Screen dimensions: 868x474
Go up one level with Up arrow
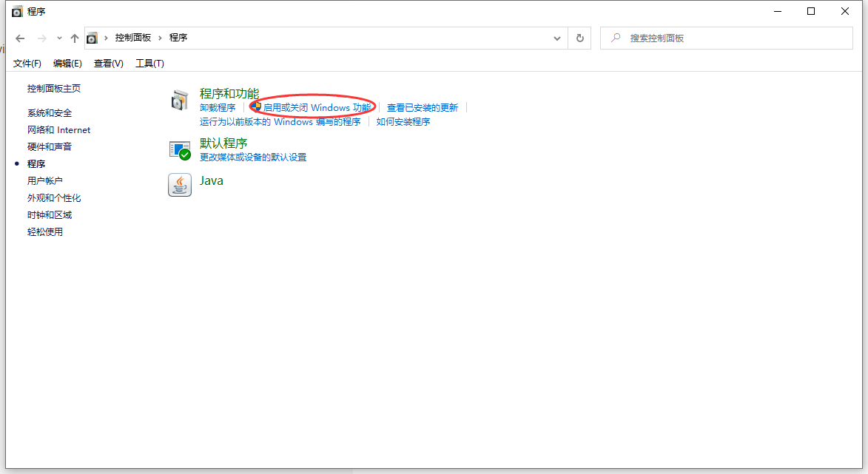pos(74,38)
